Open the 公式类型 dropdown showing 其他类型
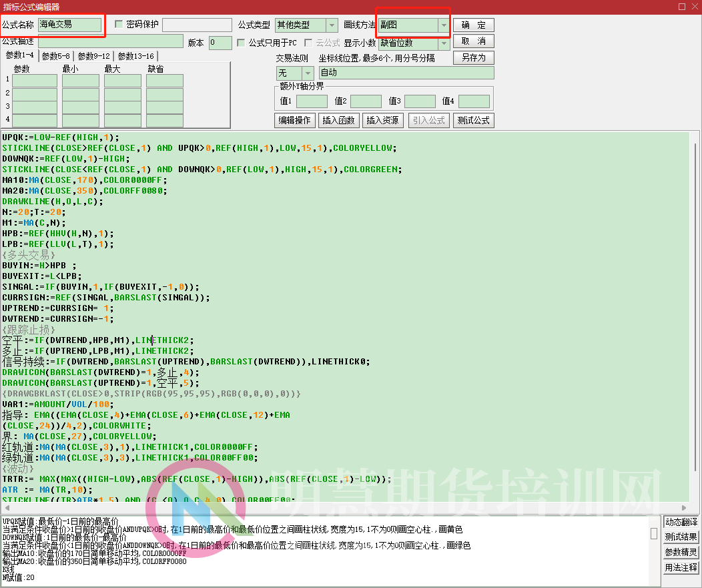Image resolution: width=702 pixels, height=588 pixels. [333, 24]
